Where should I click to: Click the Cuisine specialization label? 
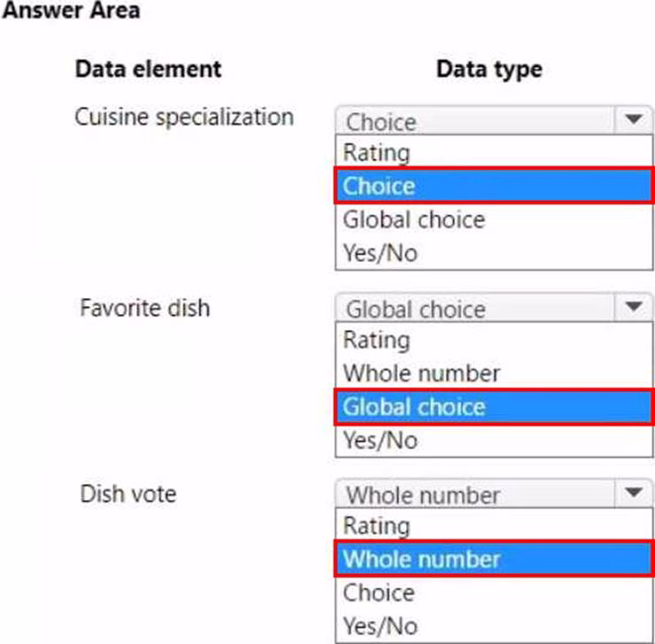(184, 117)
